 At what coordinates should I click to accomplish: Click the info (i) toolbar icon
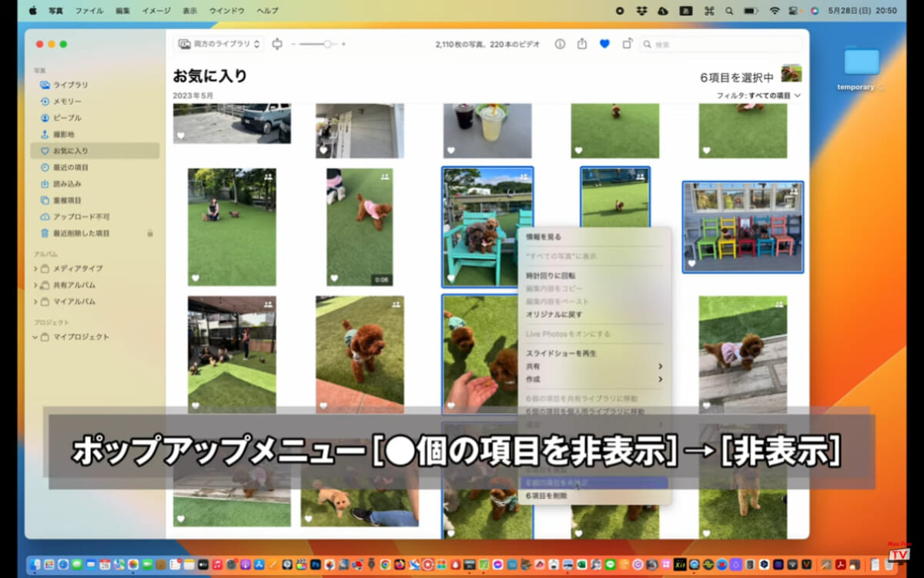[560, 44]
